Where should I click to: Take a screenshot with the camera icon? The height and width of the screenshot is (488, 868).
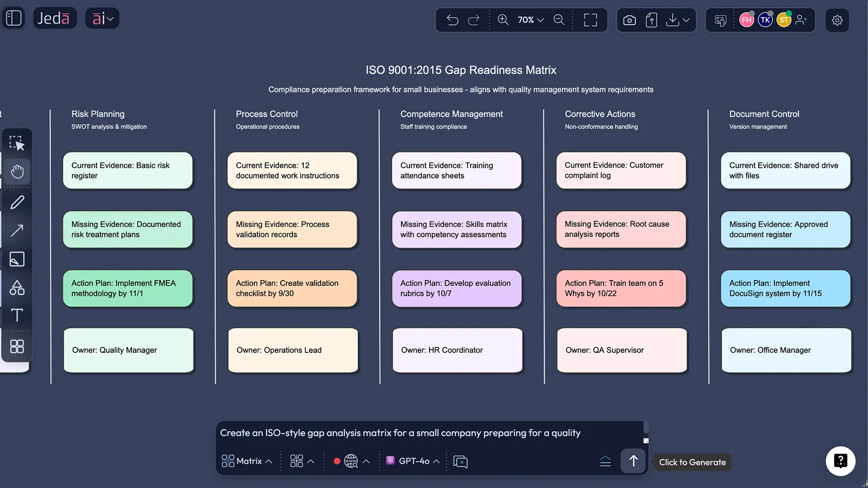(x=629, y=20)
